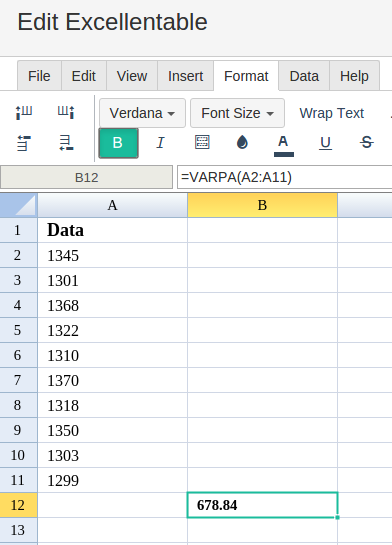Screen dimensions: 392x545
Task: Expand the Font Size dropdown
Action: [x=237, y=113]
